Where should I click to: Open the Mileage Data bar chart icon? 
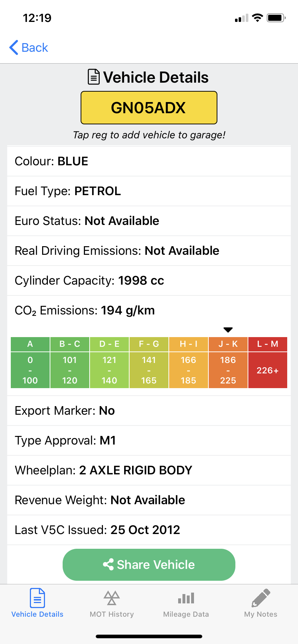[186, 598]
